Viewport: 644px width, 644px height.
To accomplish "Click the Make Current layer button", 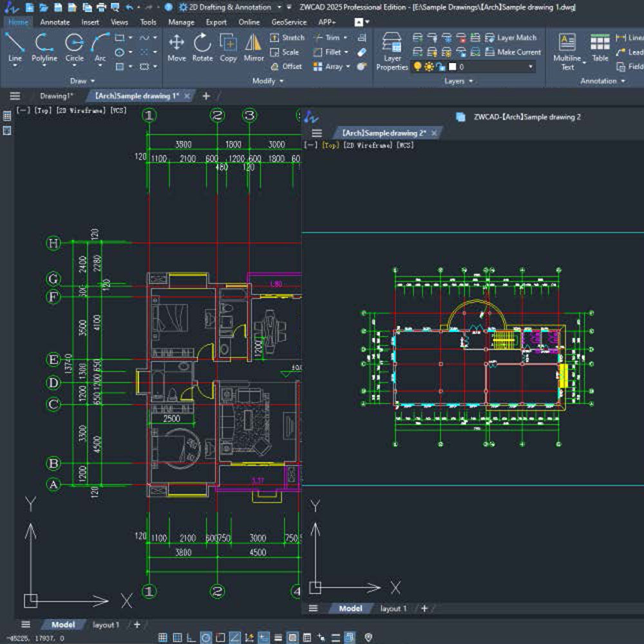I will [513, 52].
